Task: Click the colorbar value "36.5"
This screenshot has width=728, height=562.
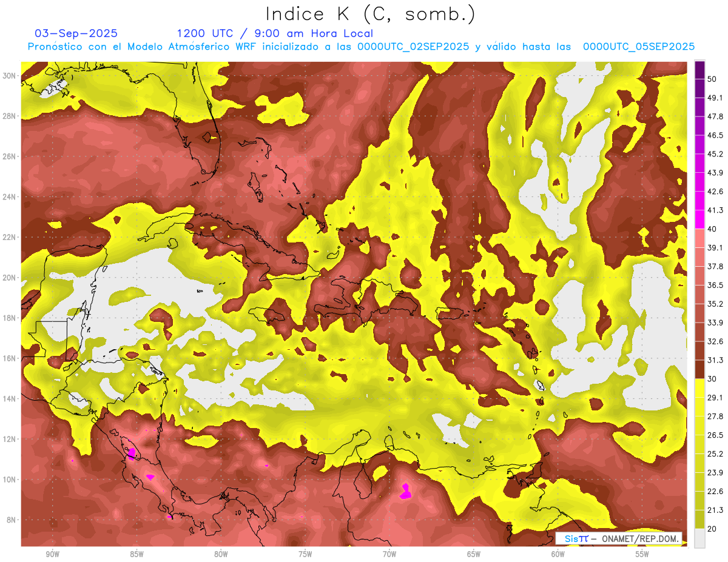Action: [x=715, y=285]
